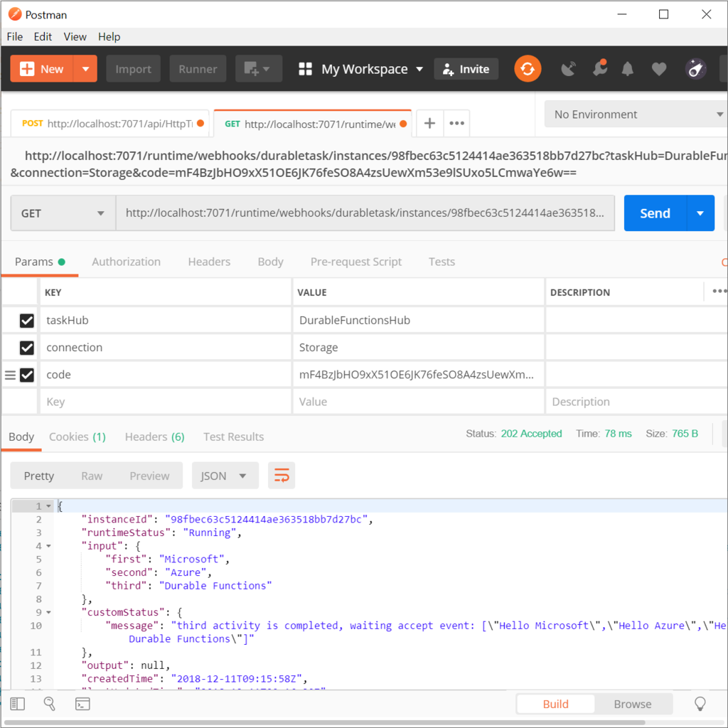The image size is (728, 728).
Task: Open the Help menu
Action: tap(109, 37)
